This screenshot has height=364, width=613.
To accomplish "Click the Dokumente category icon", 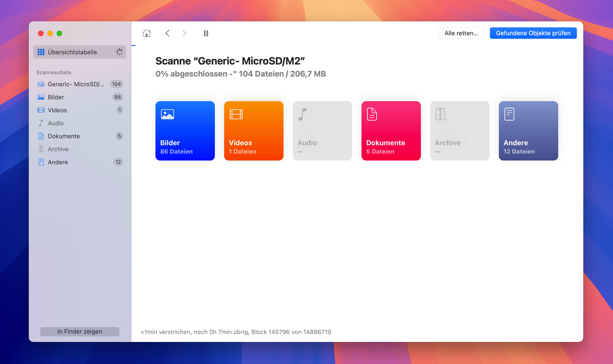I will point(391,130).
